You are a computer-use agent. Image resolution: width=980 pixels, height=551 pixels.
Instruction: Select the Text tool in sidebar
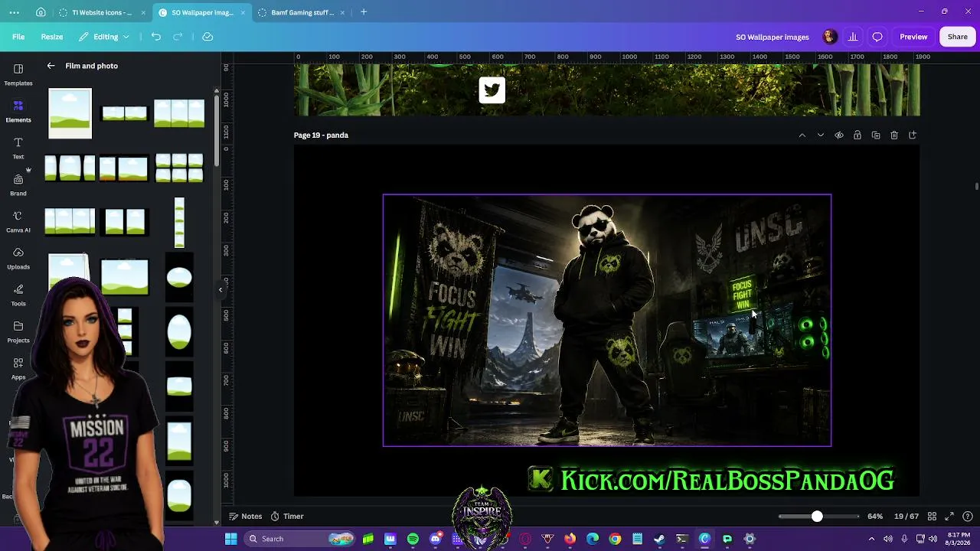click(18, 147)
